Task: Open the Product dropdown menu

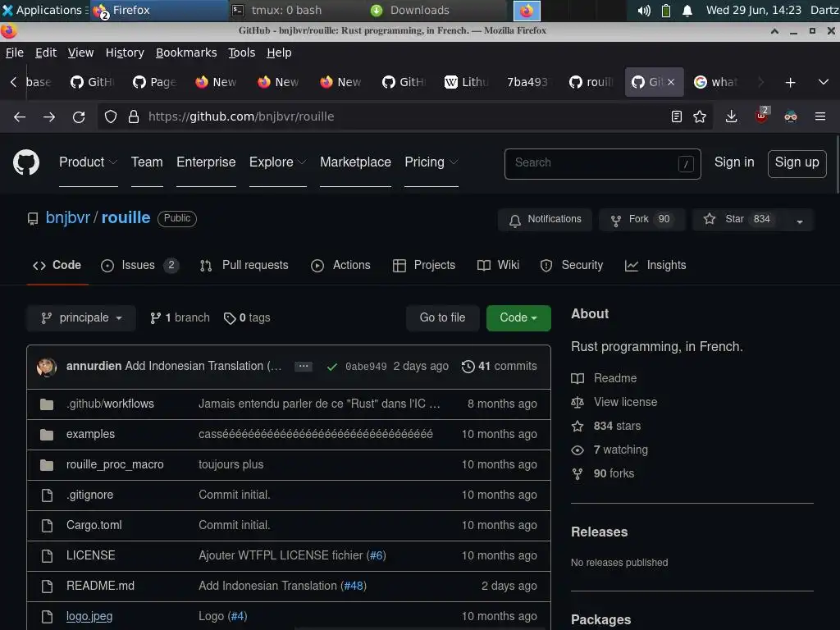Action: 89,162
